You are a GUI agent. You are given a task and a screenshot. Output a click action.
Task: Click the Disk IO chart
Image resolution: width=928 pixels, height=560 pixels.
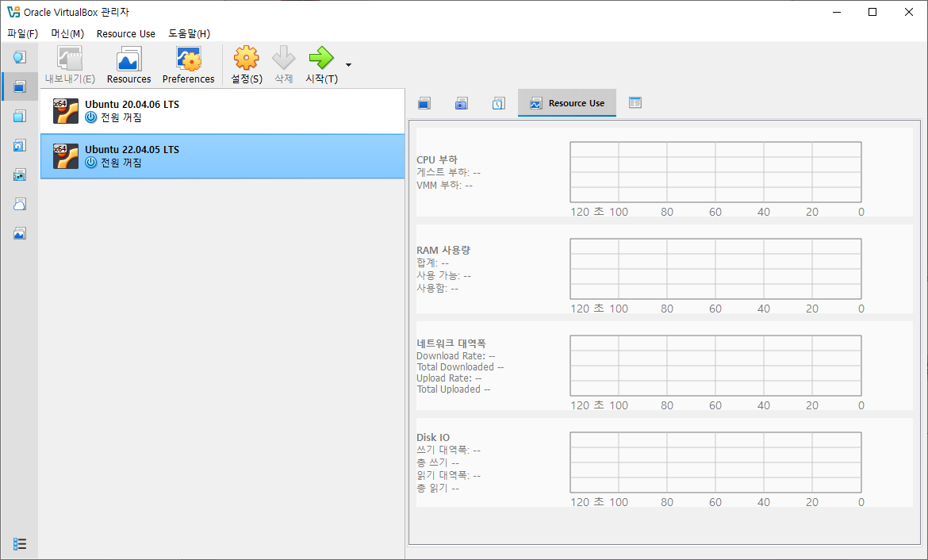pos(715,462)
